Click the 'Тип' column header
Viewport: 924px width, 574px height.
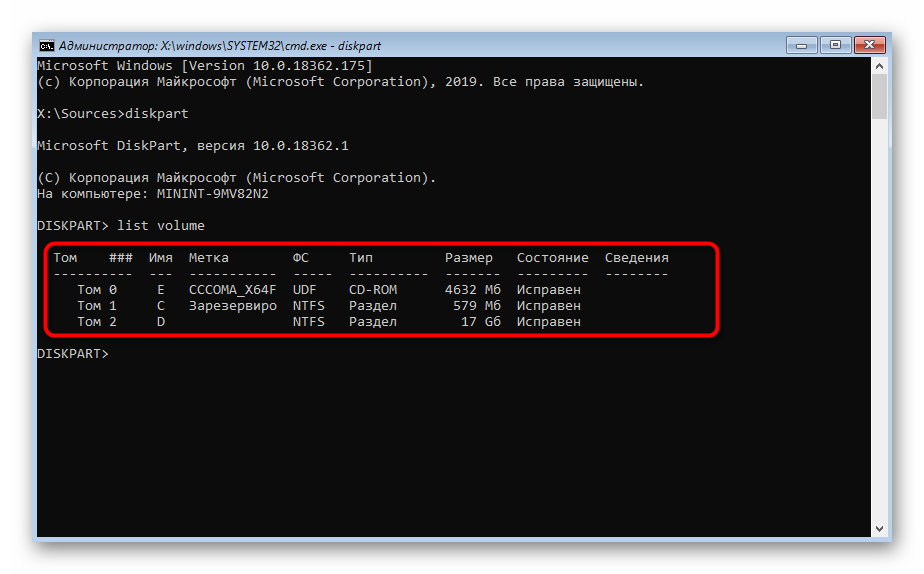[x=361, y=258]
